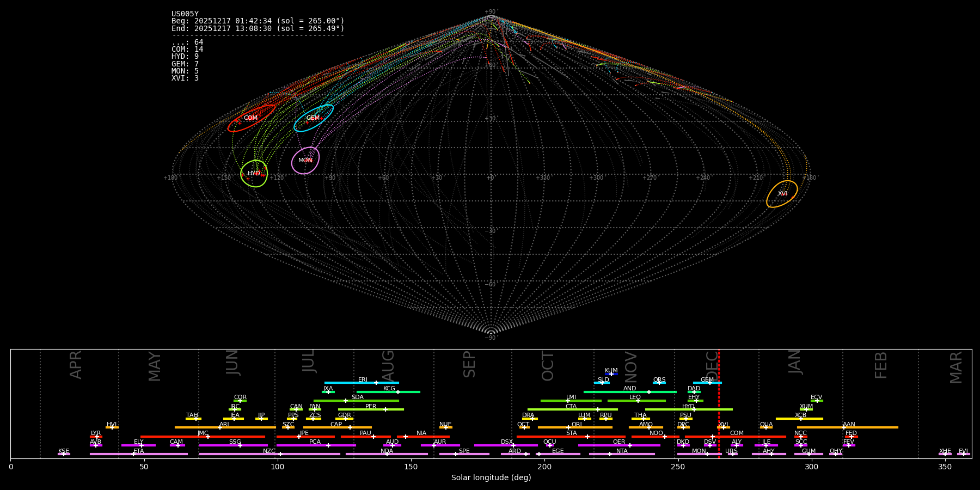The height and width of the screenshot is (490, 980).
Task: Click the PER shower bar in the timeline
Action: point(371,409)
